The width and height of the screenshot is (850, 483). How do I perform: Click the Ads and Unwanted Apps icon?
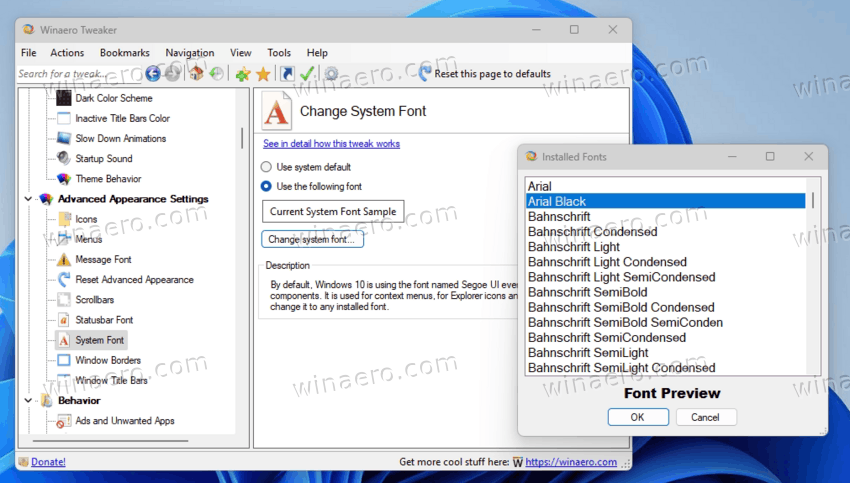(x=64, y=421)
